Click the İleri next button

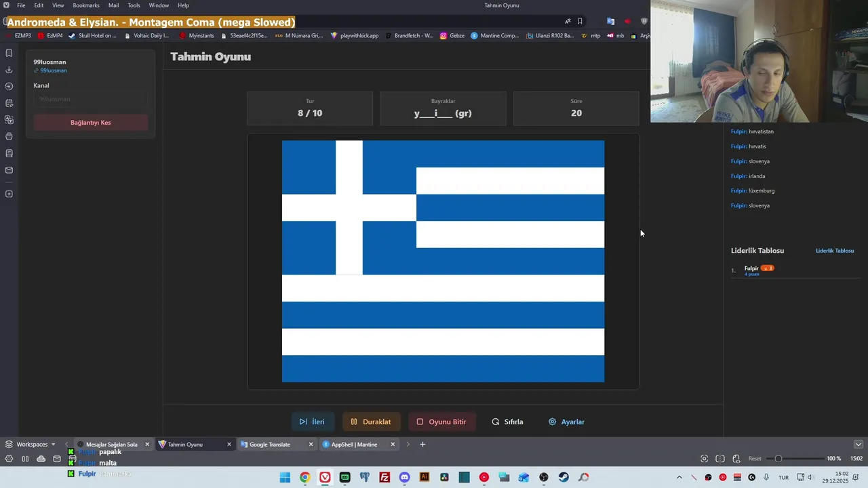pos(312,422)
